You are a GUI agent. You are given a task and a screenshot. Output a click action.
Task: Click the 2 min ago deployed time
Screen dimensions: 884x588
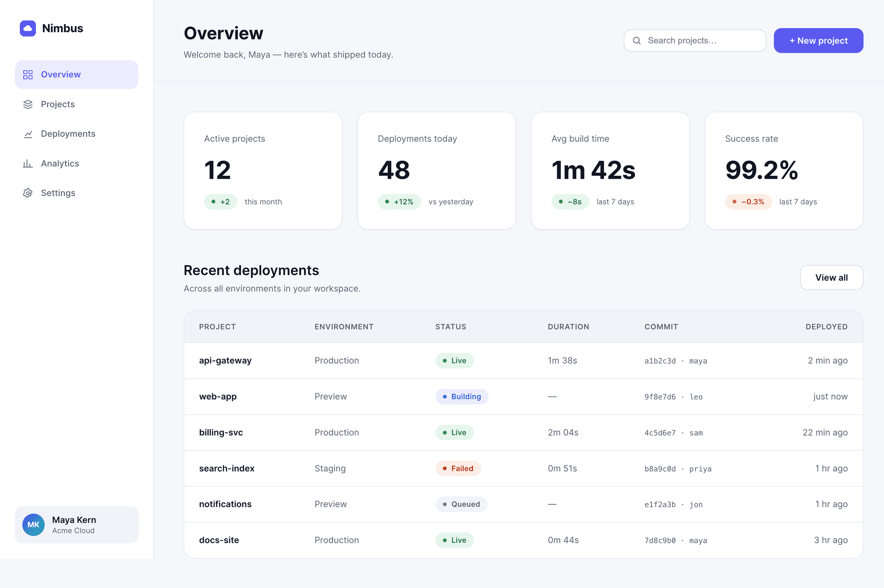pyautogui.click(x=827, y=361)
